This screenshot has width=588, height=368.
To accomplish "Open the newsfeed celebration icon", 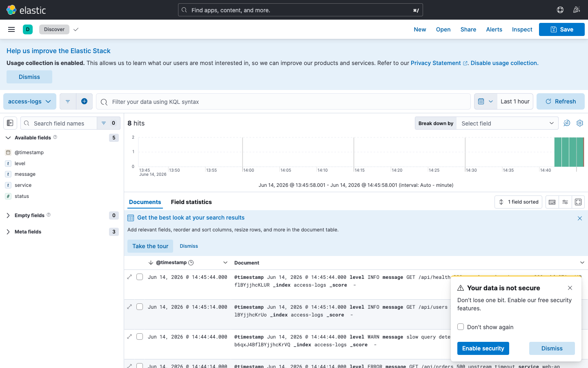I will coord(577,10).
